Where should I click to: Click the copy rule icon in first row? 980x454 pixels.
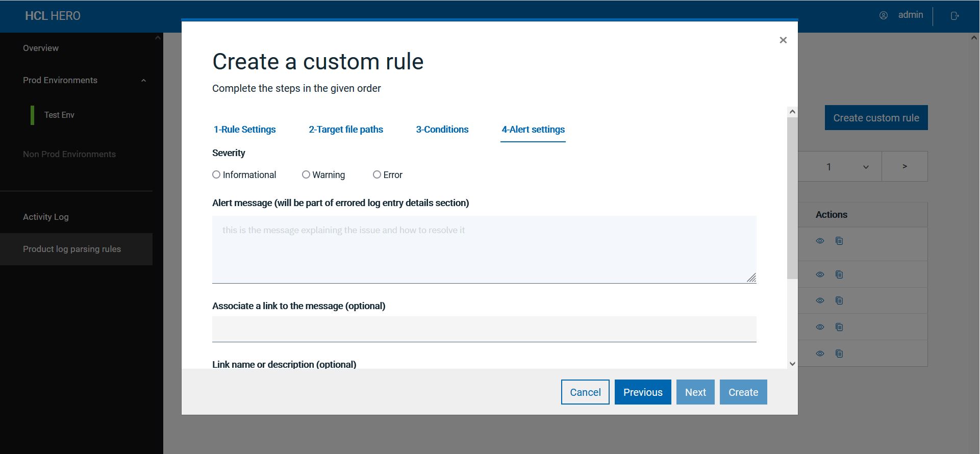(839, 241)
